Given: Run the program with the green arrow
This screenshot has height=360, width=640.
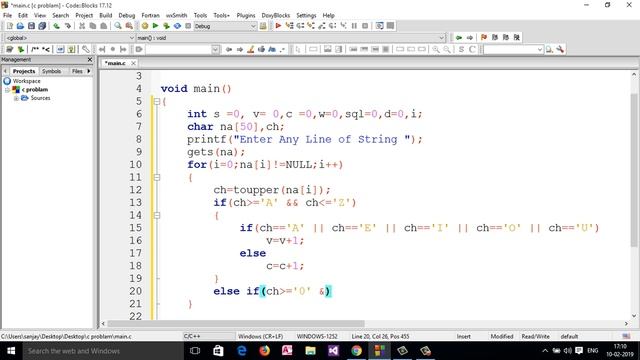Looking at the screenshot, I should pos(155,26).
